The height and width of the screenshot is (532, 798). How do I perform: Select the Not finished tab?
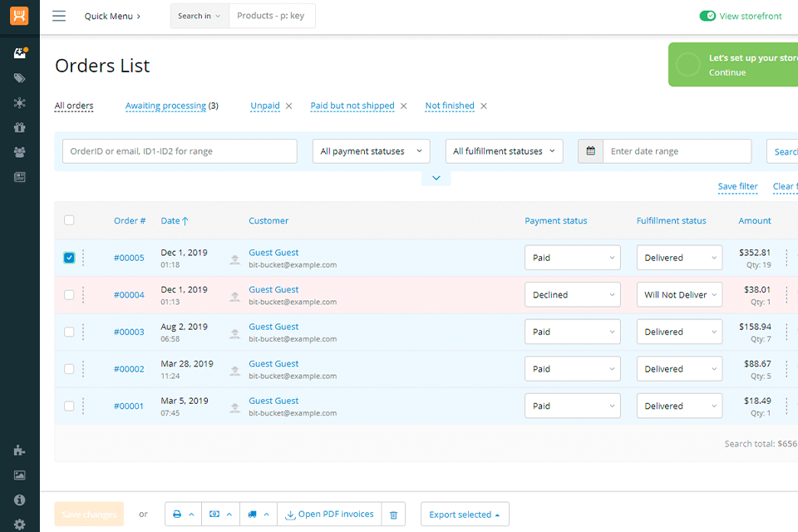tap(450, 106)
